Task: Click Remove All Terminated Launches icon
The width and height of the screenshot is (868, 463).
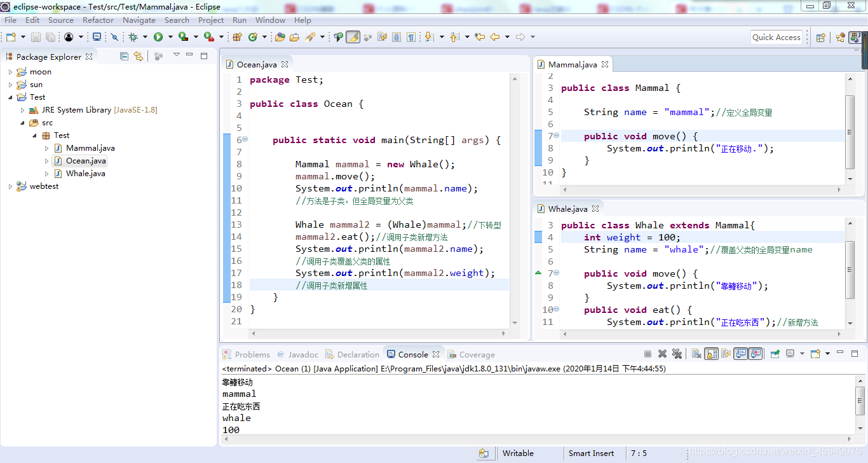Action: [677, 354]
